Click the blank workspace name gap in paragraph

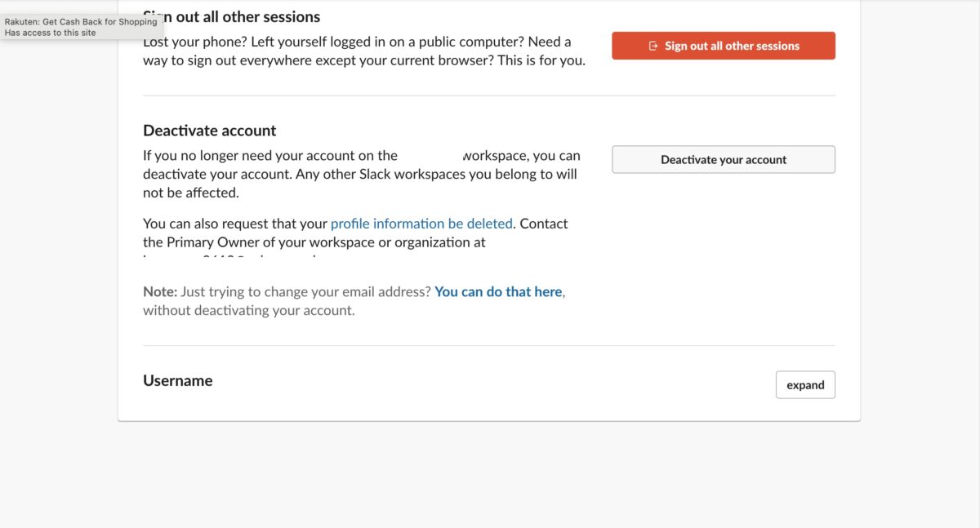click(x=430, y=156)
